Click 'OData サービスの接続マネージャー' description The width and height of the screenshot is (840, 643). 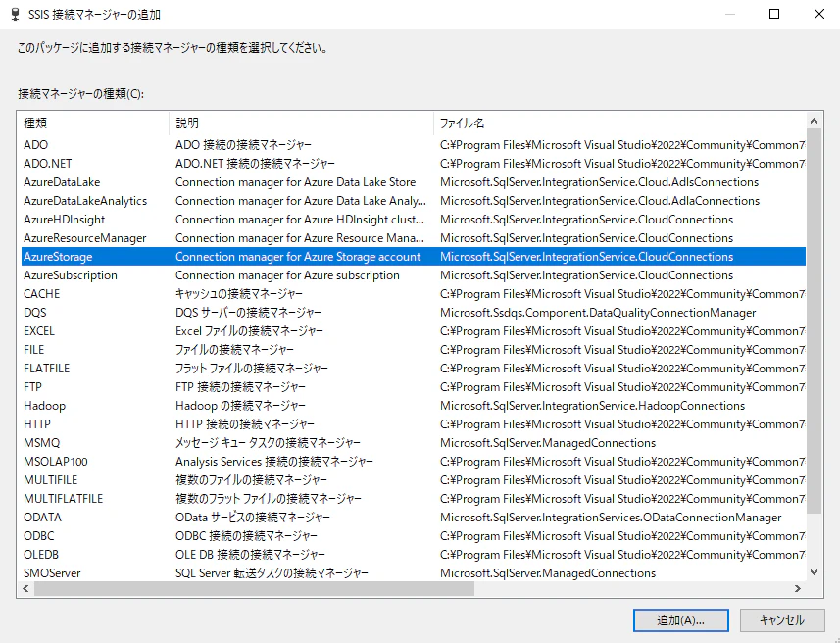252,518
